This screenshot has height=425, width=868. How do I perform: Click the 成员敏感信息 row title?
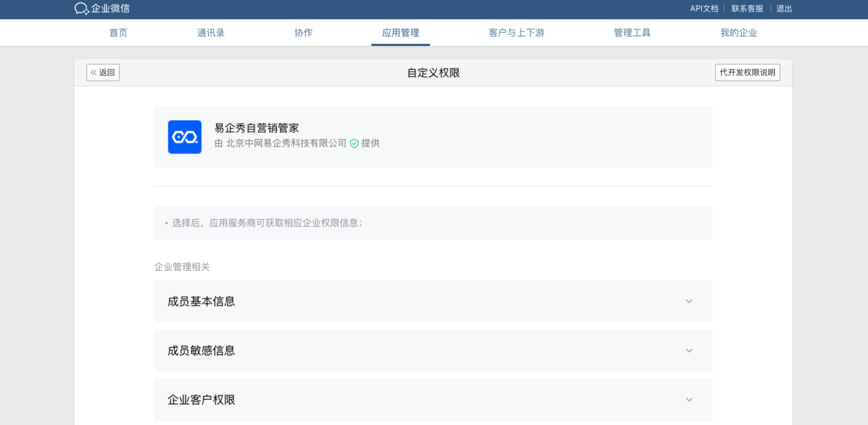tap(201, 350)
